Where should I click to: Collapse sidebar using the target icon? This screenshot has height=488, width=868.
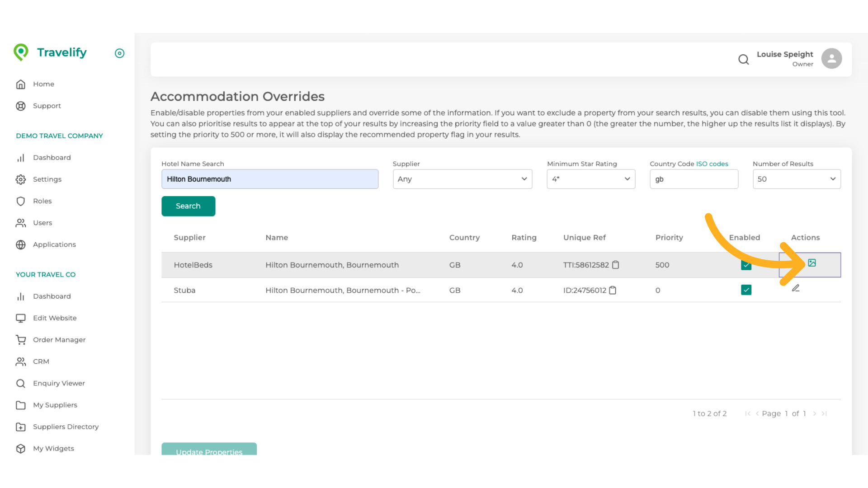(x=119, y=53)
